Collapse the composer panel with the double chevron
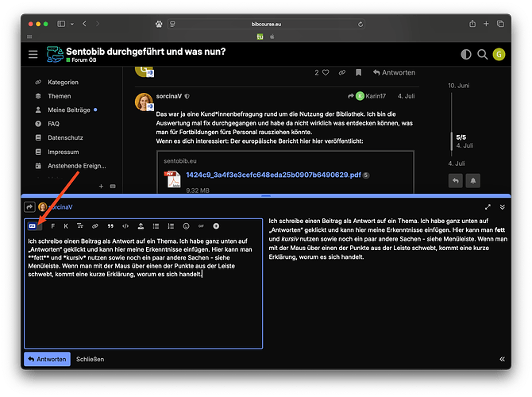This screenshot has height=397, width=532. coord(502,206)
